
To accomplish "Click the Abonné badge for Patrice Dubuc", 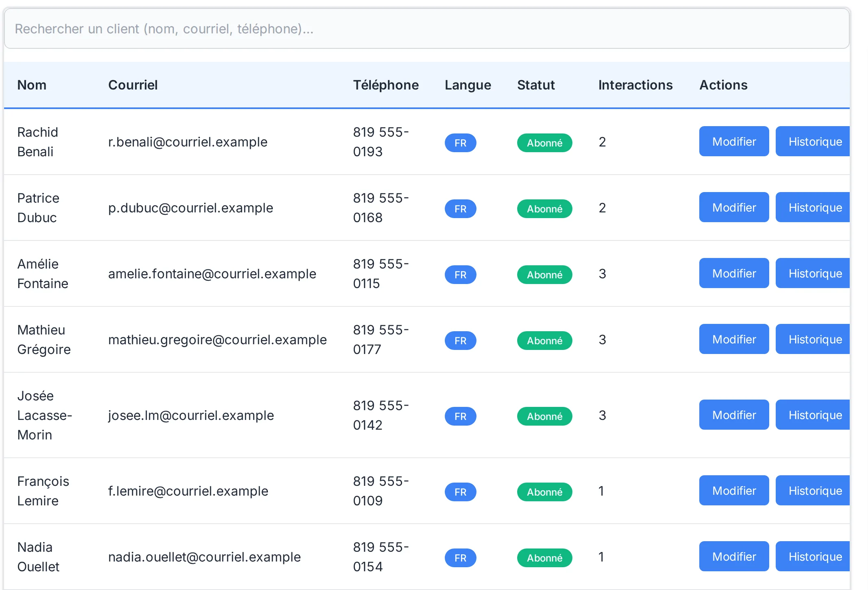I will [x=544, y=209].
